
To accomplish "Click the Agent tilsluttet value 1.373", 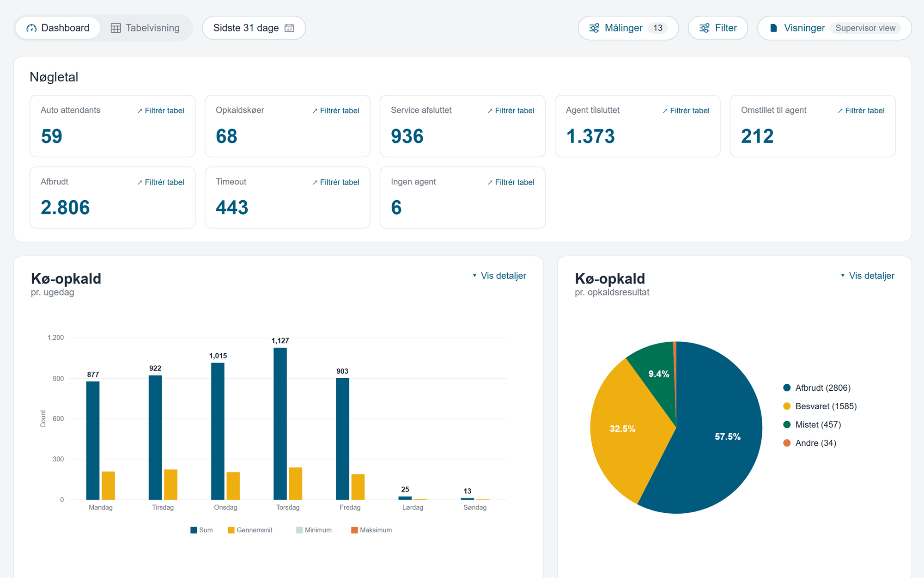I will click(x=590, y=136).
